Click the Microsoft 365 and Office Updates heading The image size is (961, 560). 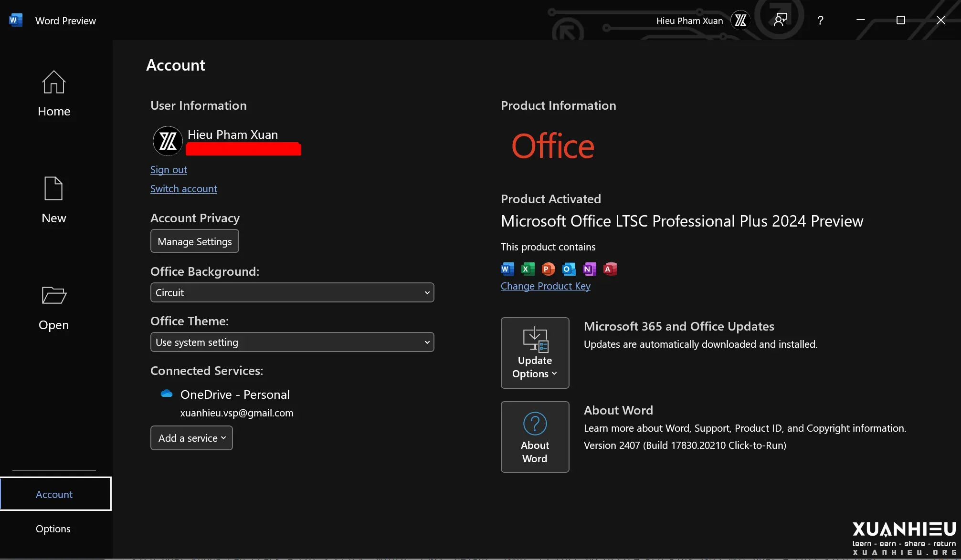[x=679, y=326]
